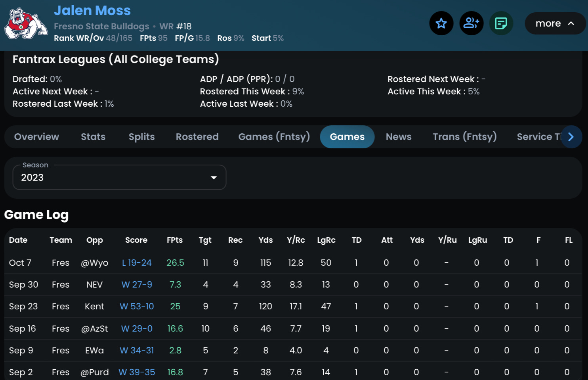588x380 pixels.
Task: Click the FPts column header
Action: click(175, 240)
